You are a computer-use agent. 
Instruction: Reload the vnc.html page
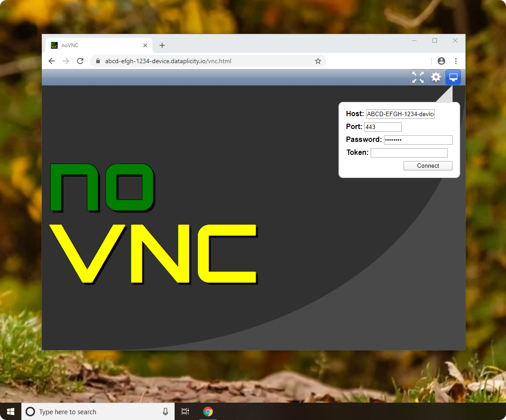(x=80, y=61)
